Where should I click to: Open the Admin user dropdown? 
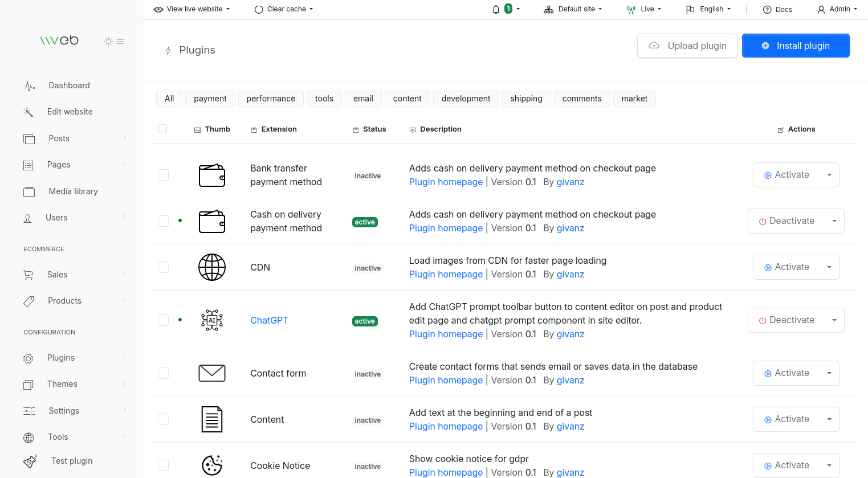(x=837, y=9)
